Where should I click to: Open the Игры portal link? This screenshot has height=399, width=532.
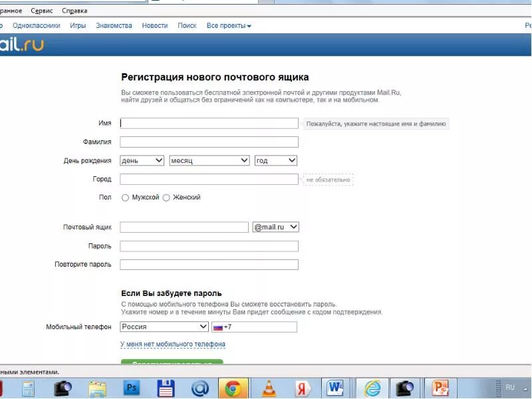point(78,26)
